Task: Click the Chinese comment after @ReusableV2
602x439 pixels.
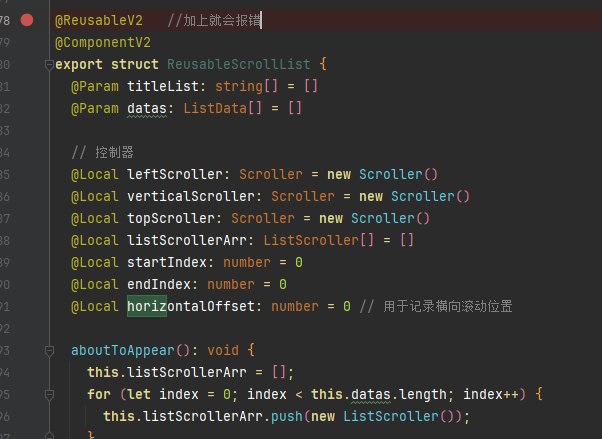Action: coord(214,19)
